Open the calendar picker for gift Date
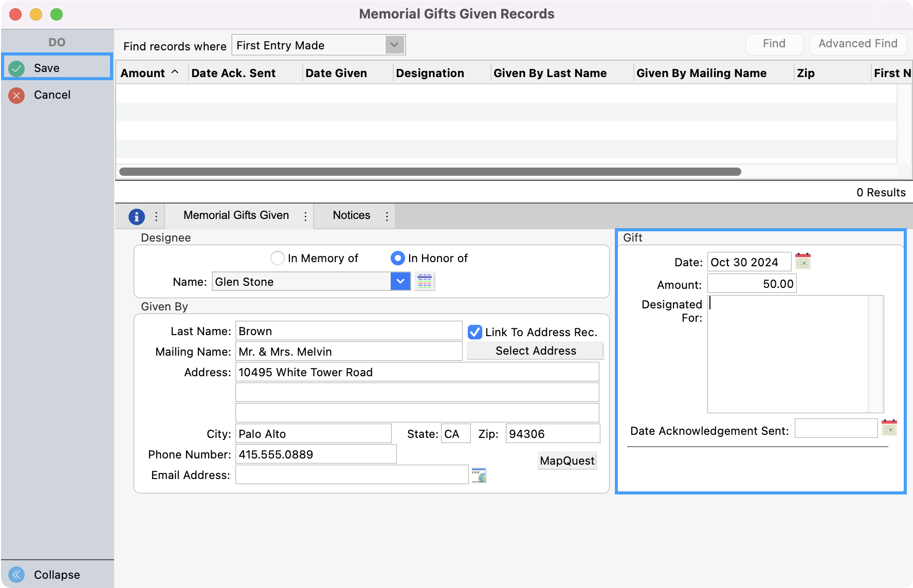913x588 pixels. (x=803, y=262)
